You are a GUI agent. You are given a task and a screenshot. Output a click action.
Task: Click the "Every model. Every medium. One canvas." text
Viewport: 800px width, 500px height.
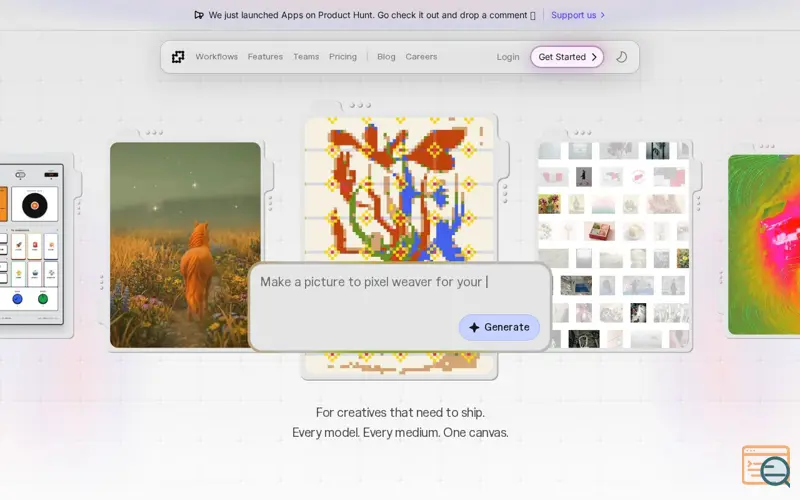click(400, 433)
